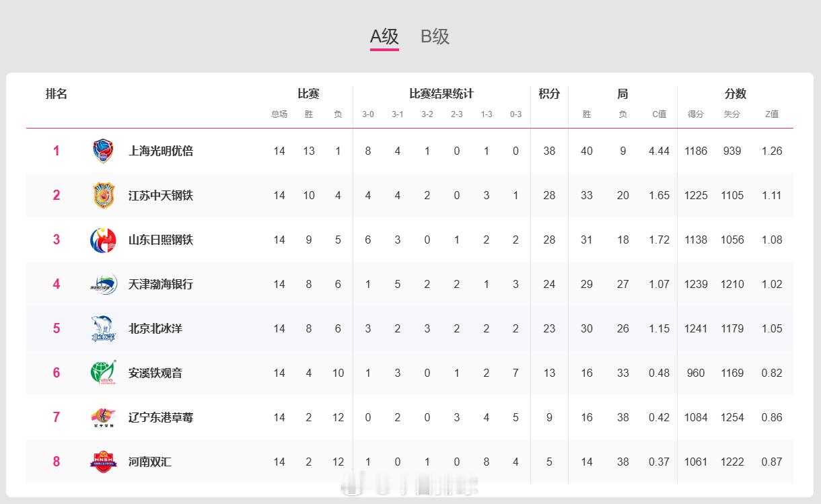The height and width of the screenshot is (504, 821).
Task: Open the 江苏中天钢铁 team name link
Action: pyautogui.click(x=161, y=195)
